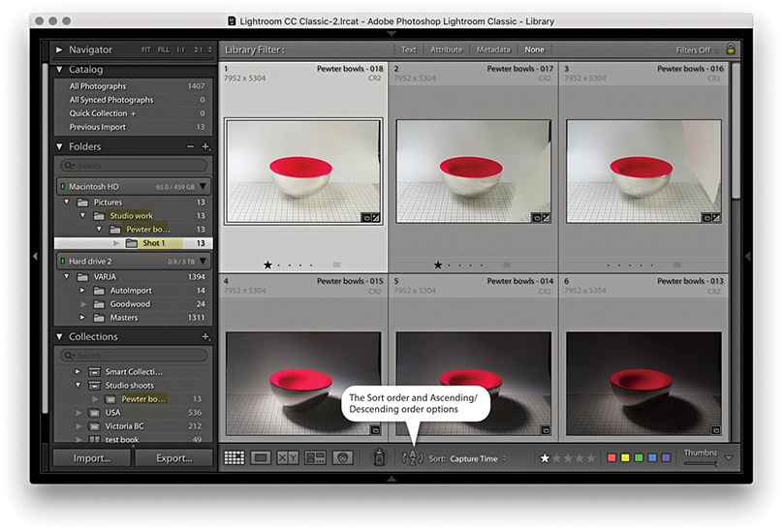Viewport: 784px width, 532px height.
Task: Click the Import button
Action: coord(92,458)
